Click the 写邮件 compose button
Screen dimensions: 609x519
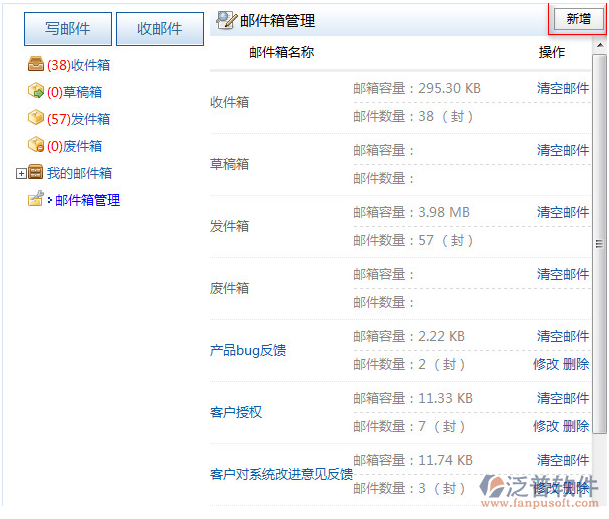pos(68,29)
